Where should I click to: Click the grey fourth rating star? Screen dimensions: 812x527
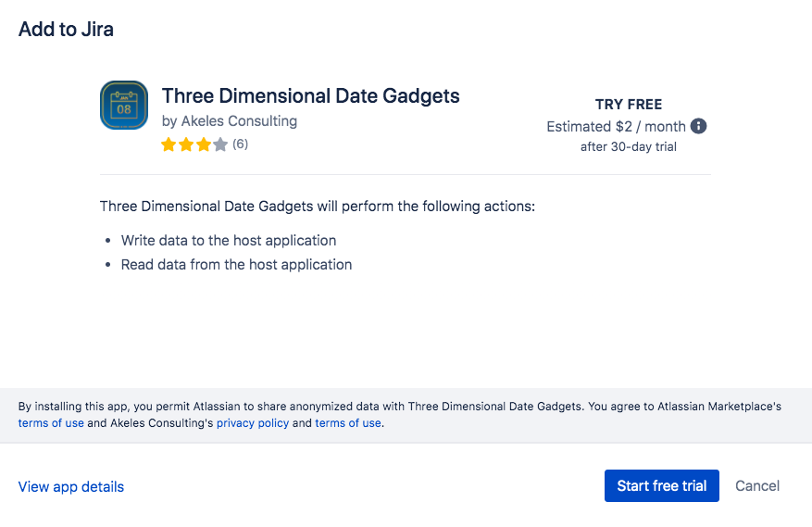click(x=220, y=144)
